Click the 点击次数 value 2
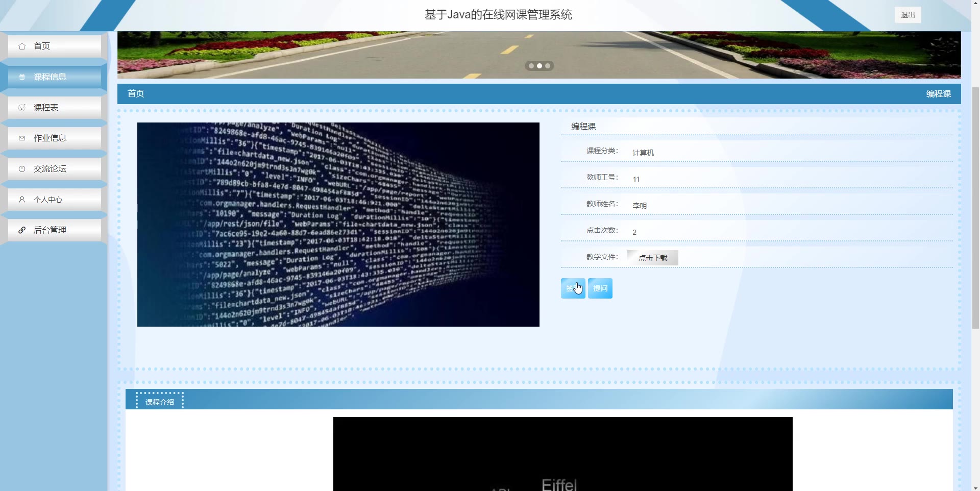Screen dimensions: 980x491 tap(634, 232)
